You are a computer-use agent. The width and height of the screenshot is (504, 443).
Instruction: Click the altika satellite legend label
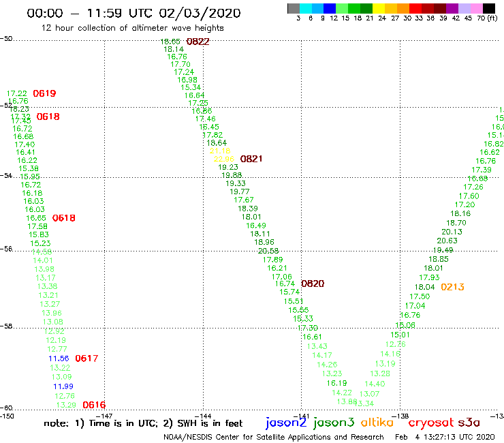coord(377,423)
